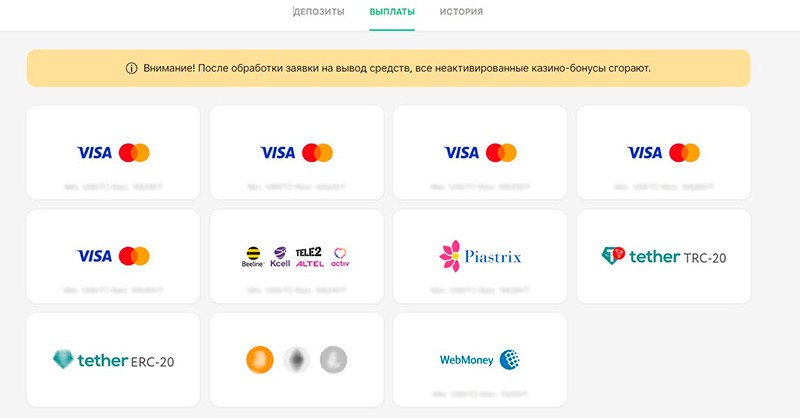
Task: Select the orange Bitcoin coin icon
Action: (x=260, y=360)
